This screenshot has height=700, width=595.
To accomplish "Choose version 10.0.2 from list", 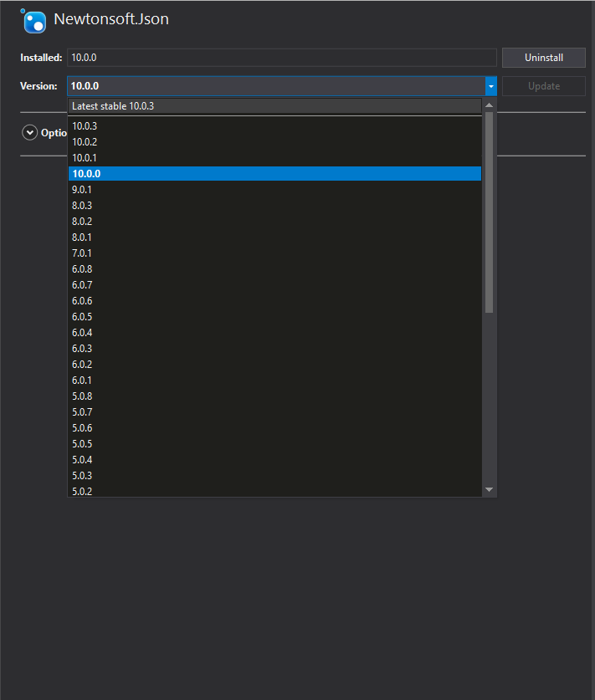I will click(x=274, y=142).
